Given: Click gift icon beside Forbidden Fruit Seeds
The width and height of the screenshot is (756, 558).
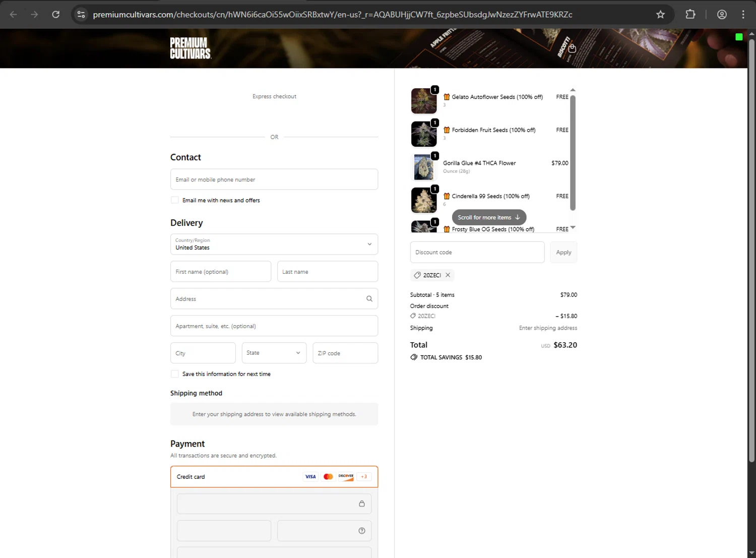Looking at the screenshot, I should tap(447, 130).
